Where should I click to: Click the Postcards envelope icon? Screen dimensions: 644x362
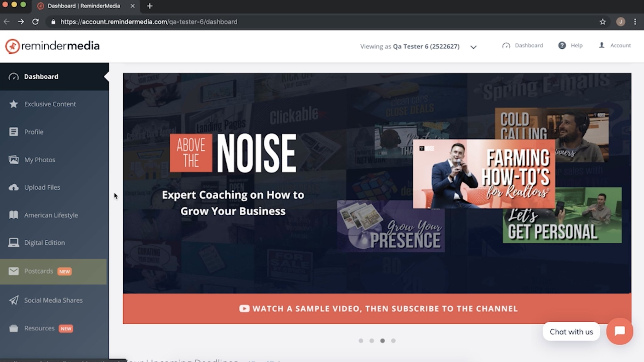pyautogui.click(x=14, y=271)
